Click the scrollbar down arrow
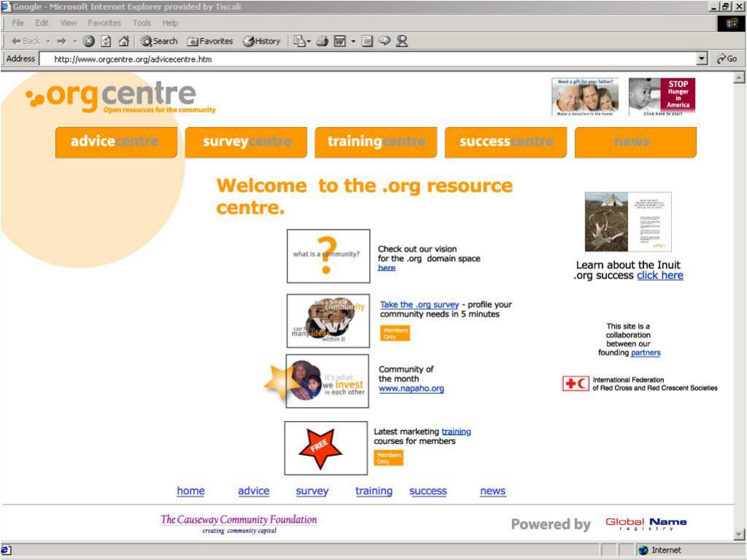Screen dimensions: 747x560 [740, 534]
